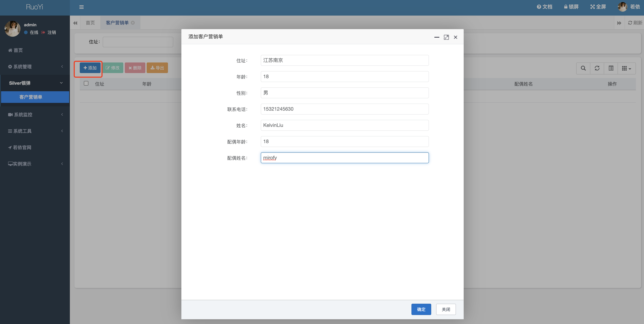Close the 客户营销单 tab via x icon

133,23
